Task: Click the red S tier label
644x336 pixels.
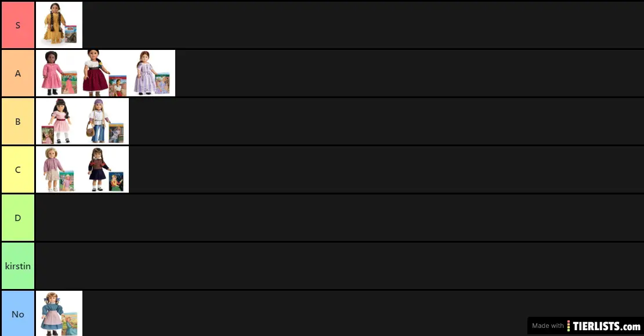Action: tap(18, 25)
